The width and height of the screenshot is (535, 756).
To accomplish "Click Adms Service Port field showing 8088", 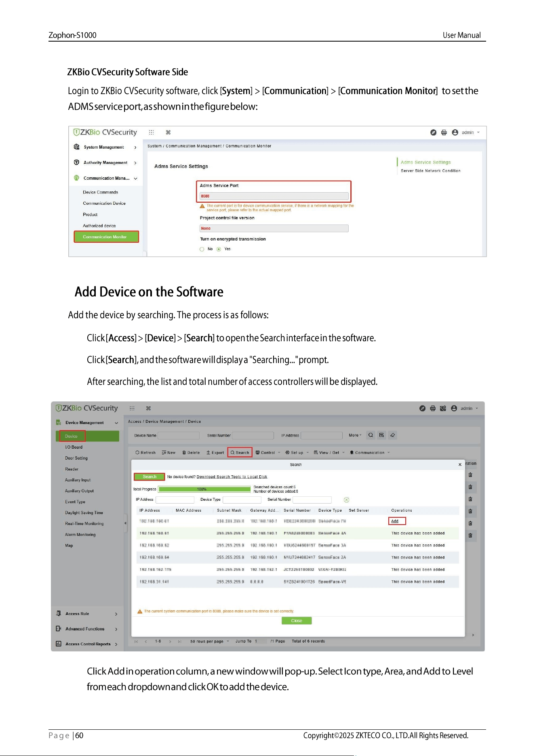I will 274,196.
